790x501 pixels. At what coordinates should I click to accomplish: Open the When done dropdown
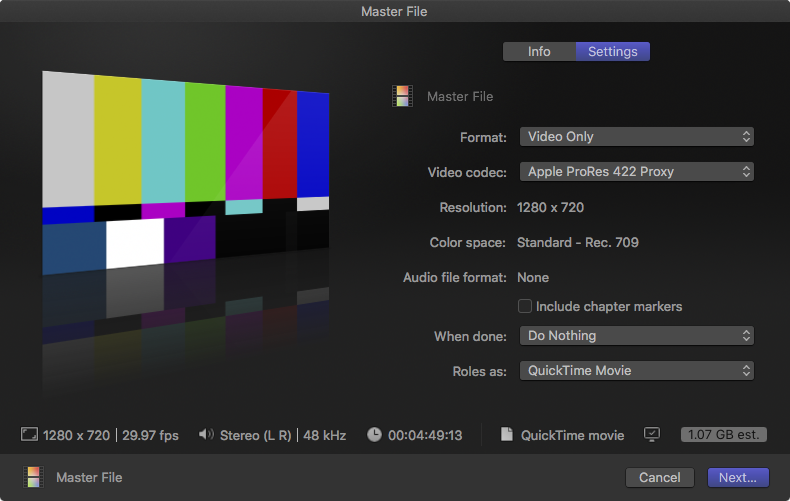click(x=637, y=336)
